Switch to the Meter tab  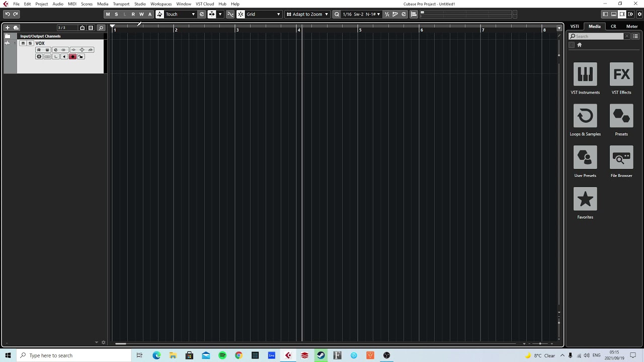tap(632, 27)
